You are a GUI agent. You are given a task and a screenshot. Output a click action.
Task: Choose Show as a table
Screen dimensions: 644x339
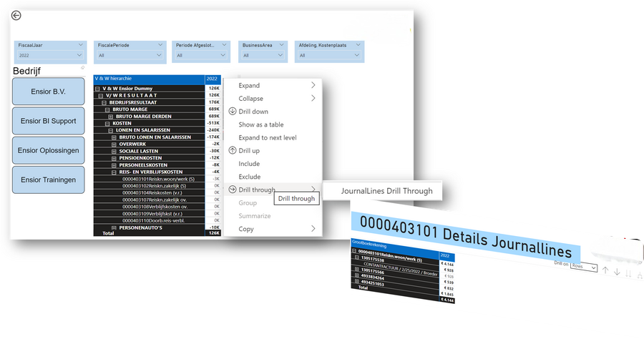(x=260, y=124)
